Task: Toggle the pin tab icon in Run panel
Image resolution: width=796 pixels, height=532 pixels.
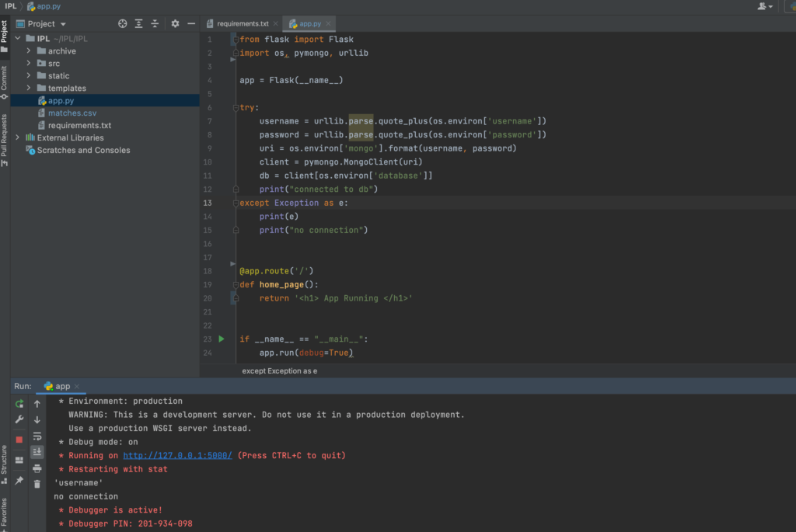Action: click(19, 481)
